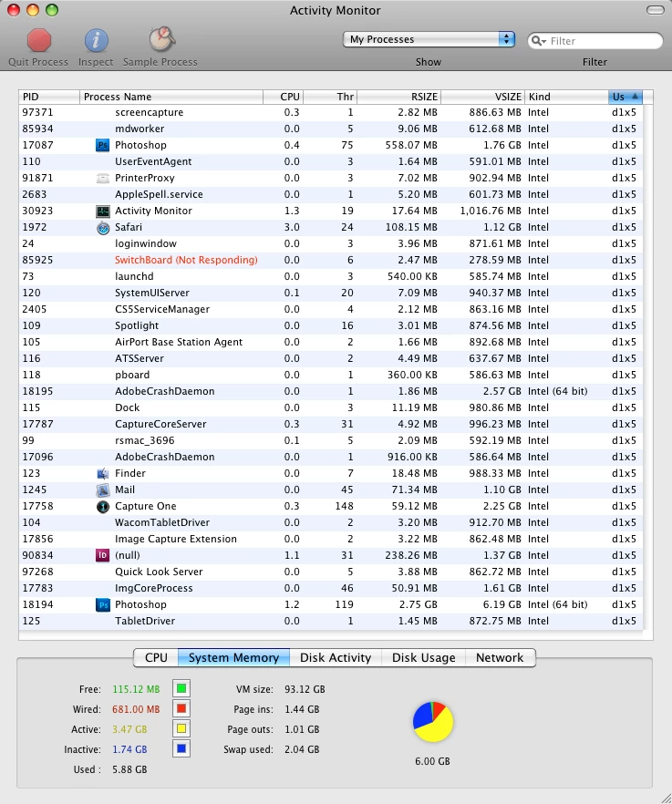Switch to the CPU tab
672x804 pixels.
point(156,658)
